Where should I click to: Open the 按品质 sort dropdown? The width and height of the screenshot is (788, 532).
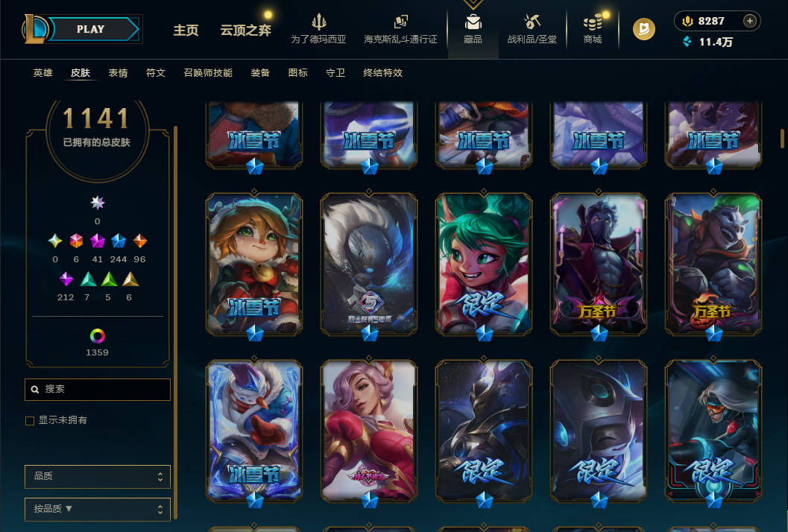coord(98,510)
